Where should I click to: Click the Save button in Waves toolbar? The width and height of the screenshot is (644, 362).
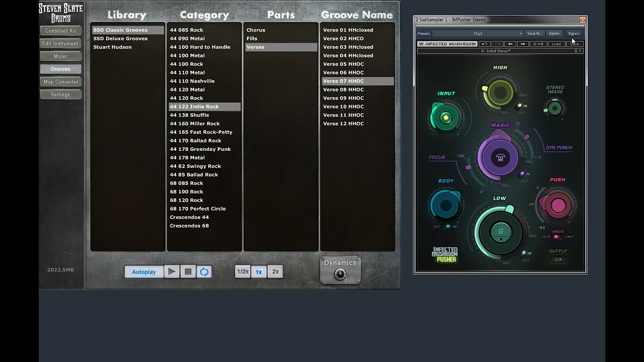pyautogui.click(x=574, y=44)
